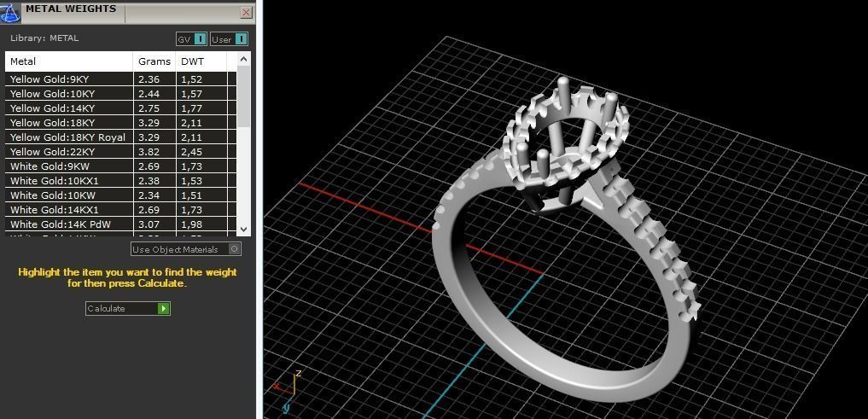Viewport: 868px width, 419px height.
Task: Click the Calculate button
Action: point(128,308)
